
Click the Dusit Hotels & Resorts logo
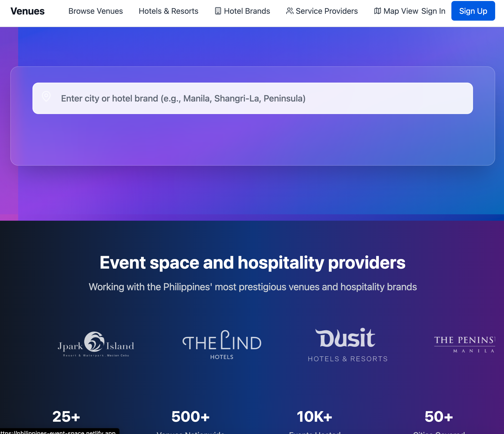[347, 345]
